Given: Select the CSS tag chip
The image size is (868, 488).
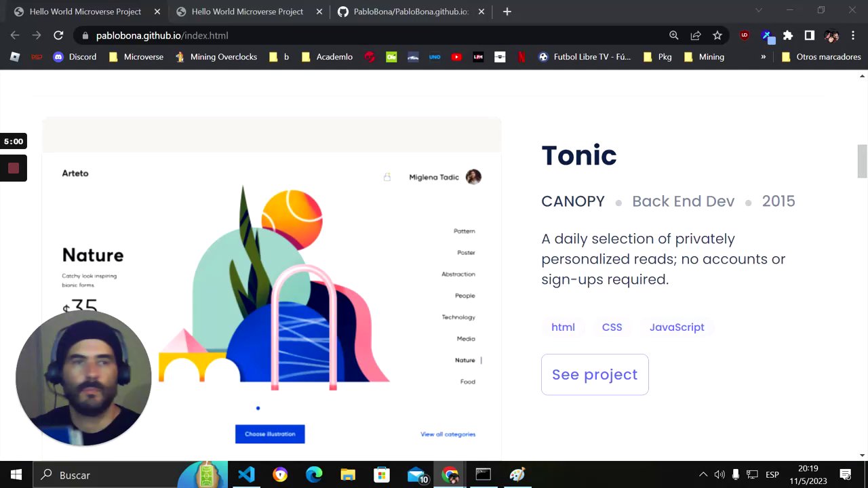Looking at the screenshot, I should pyautogui.click(x=612, y=327).
